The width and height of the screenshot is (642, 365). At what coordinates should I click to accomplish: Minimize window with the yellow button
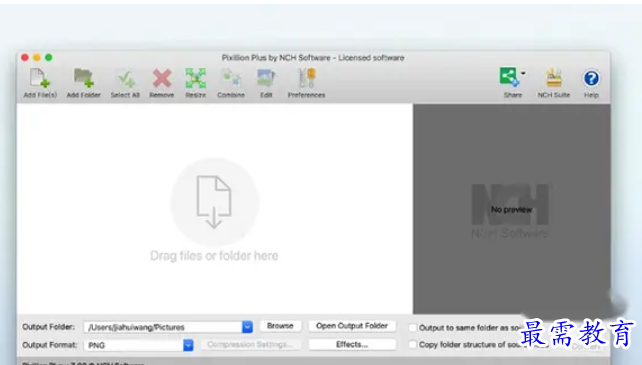(37, 57)
